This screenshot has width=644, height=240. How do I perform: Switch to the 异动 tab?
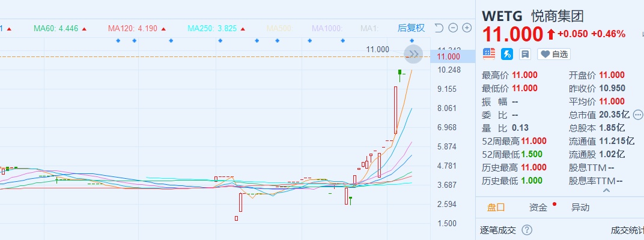coord(580,208)
